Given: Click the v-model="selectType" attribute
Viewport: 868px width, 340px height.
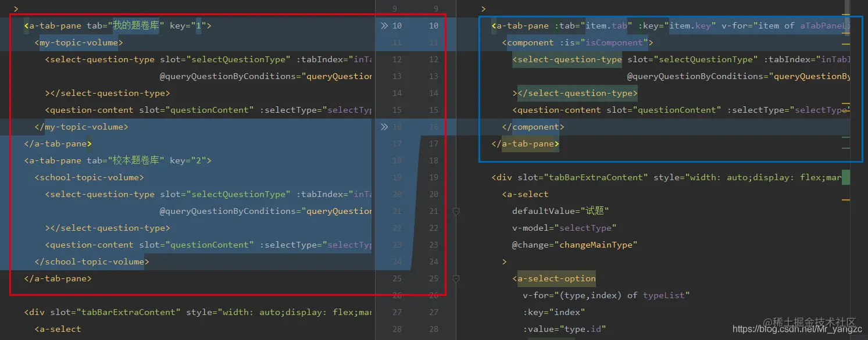Looking at the screenshot, I should (x=565, y=228).
